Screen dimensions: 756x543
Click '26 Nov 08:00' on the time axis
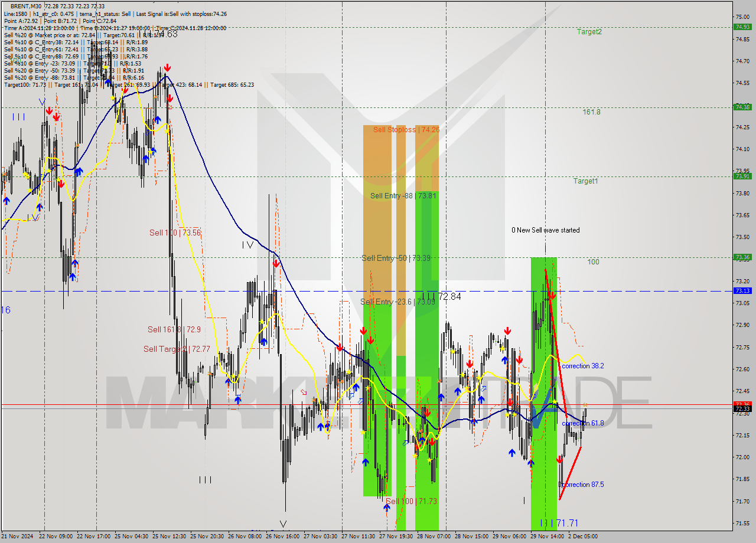(246, 537)
